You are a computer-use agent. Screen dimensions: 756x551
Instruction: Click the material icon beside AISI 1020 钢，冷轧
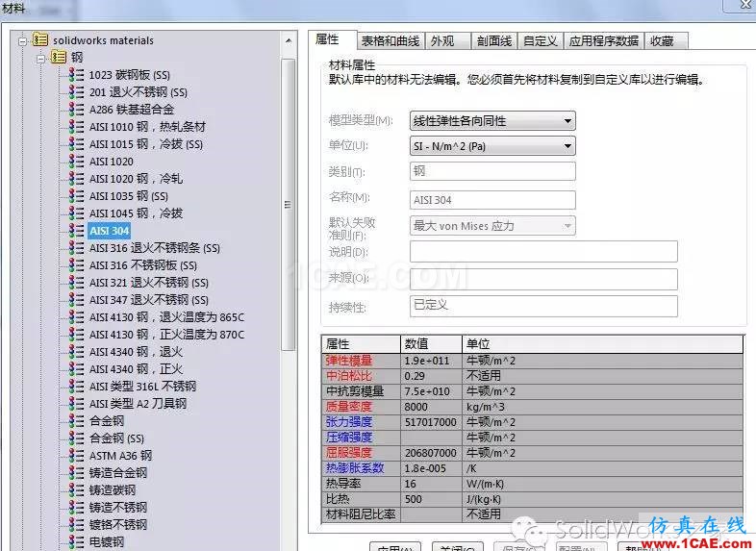coord(76,179)
